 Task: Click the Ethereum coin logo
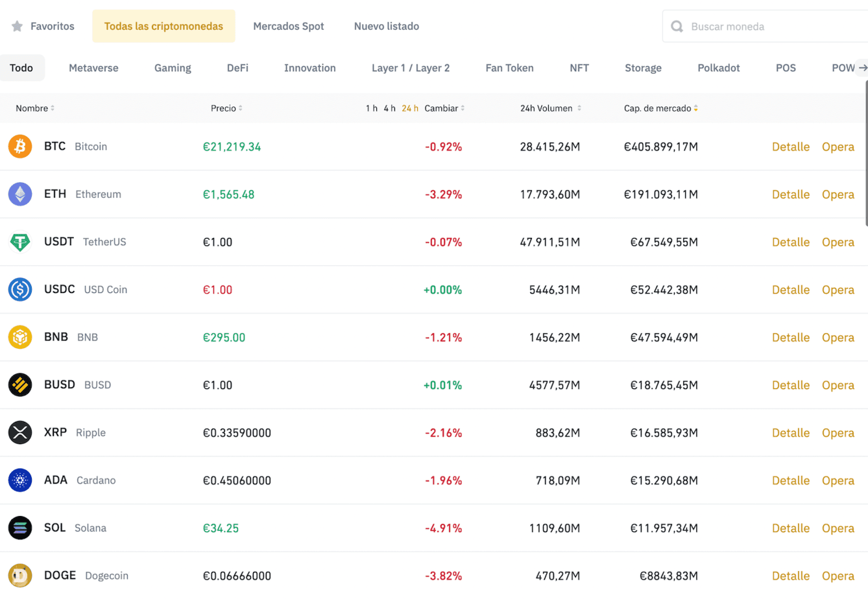coord(20,194)
